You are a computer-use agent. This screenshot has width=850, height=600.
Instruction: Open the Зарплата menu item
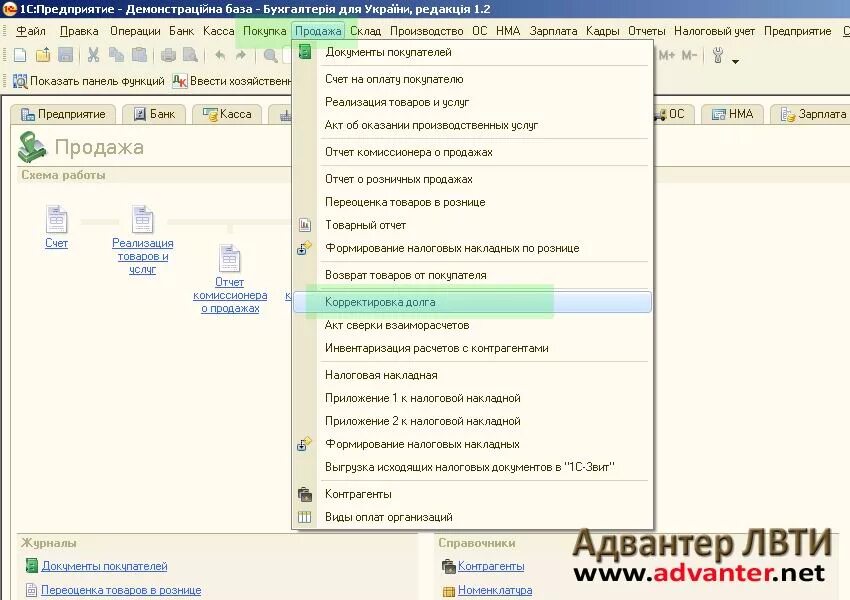(x=554, y=30)
